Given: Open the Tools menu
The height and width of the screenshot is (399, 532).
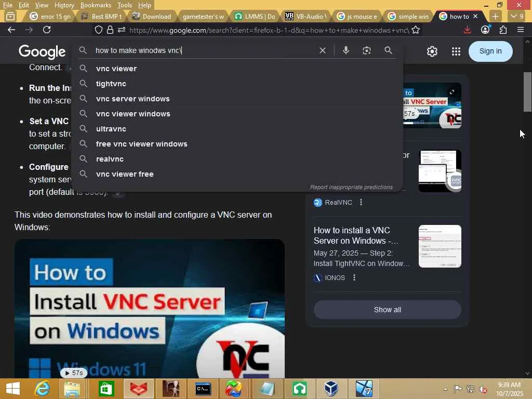Looking at the screenshot, I should (125, 5).
